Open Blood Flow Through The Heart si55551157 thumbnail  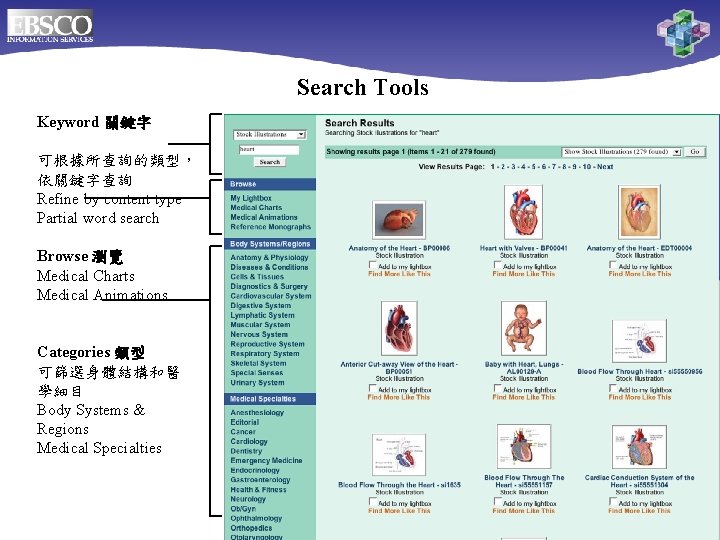pos(524,446)
